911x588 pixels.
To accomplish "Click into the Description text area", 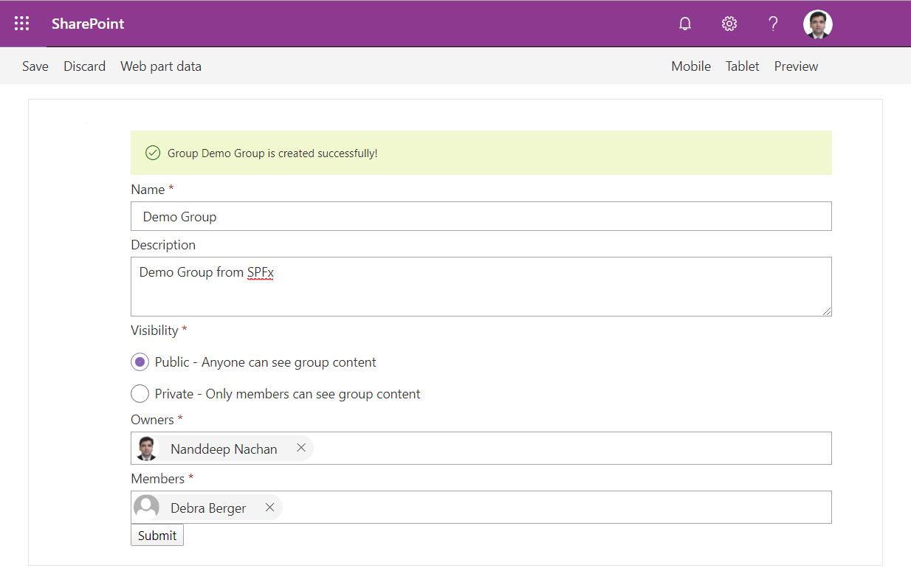I will [481, 286].
